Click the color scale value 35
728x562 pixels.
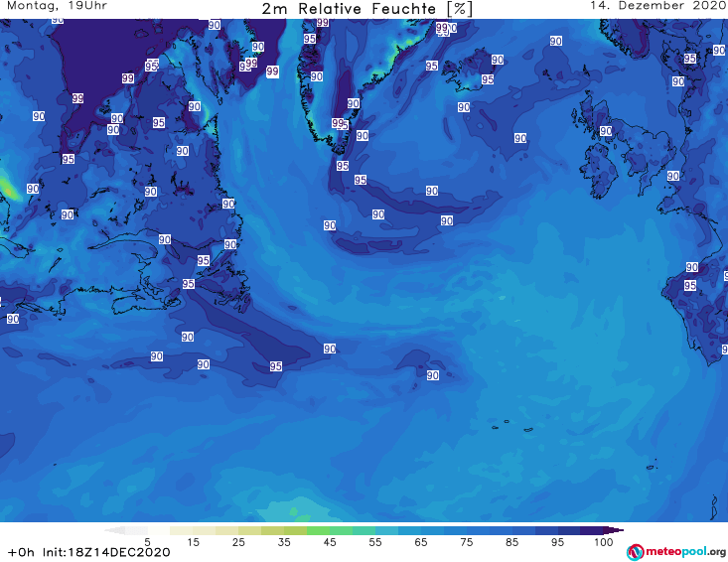pos(284,542)
